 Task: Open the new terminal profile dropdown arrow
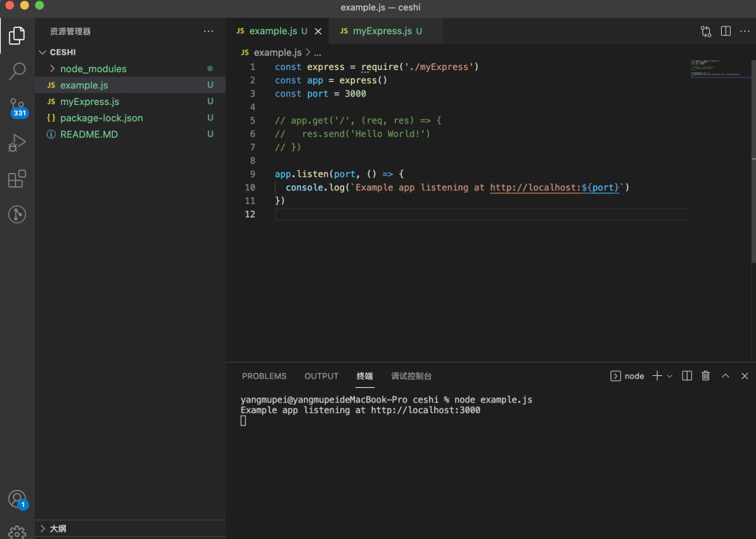click(670, 376)
